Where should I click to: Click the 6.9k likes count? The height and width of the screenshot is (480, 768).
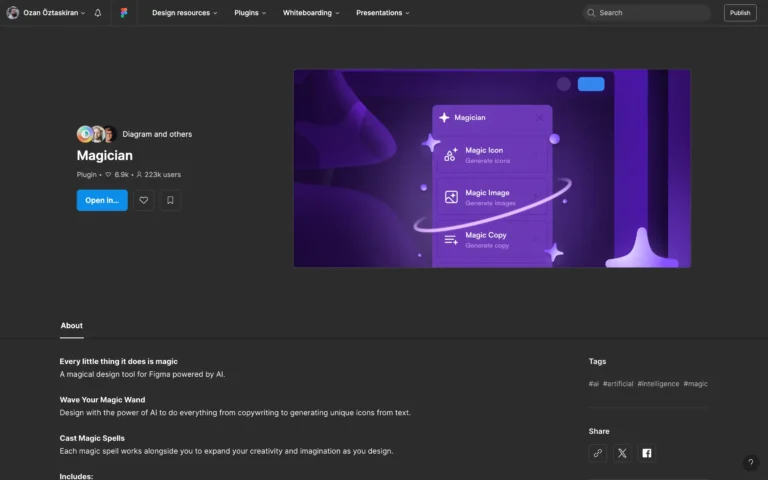[x=117, y=175]
